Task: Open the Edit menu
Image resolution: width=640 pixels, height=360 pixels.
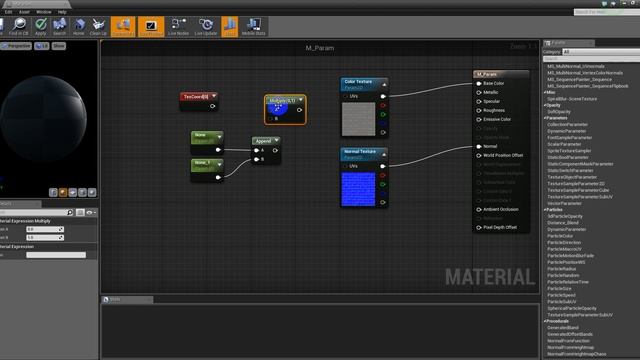Action: pos(8,12)
